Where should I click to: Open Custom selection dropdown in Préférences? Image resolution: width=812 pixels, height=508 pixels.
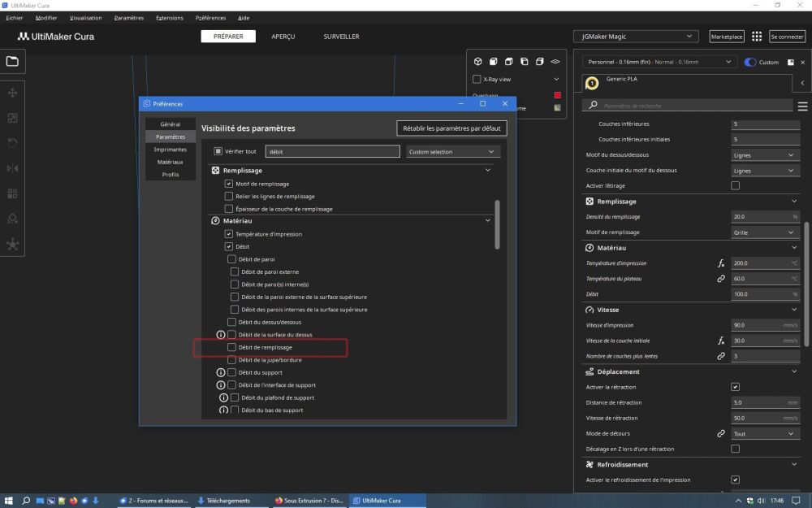pos(453,152)
